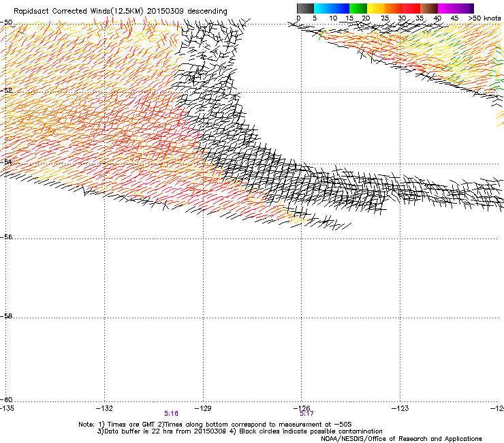Click the '45' legend scale label
Screen dimensions: 504x443
[x=454, y=18]
